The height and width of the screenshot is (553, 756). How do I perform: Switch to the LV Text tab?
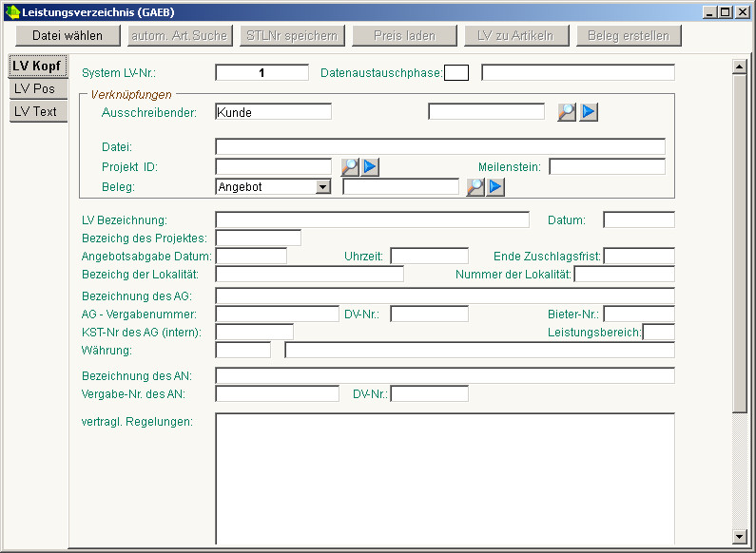(x=38, y=112)
